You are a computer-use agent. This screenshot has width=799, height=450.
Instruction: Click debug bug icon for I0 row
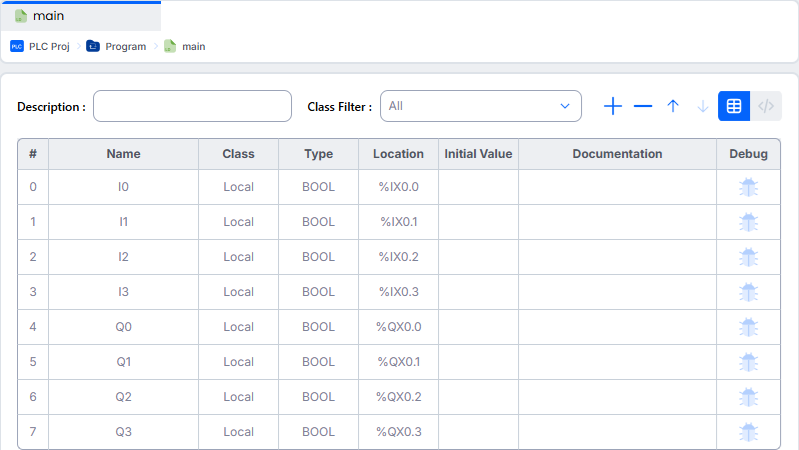click(748, 187)
